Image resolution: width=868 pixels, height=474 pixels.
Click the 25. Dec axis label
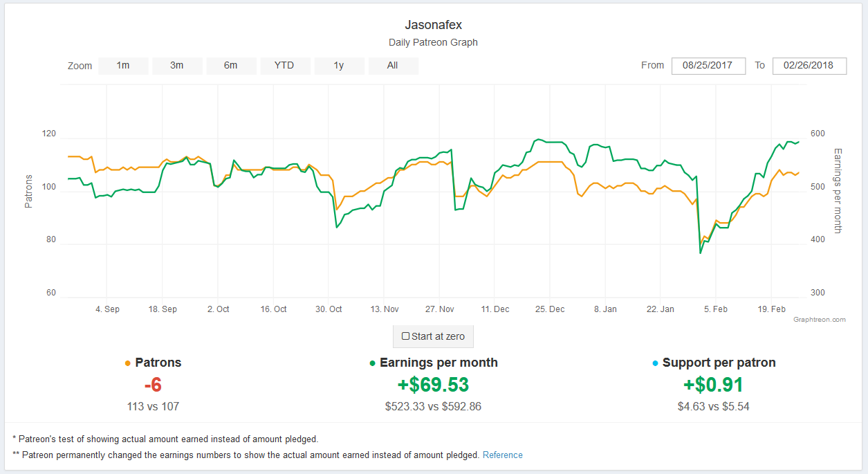[551, 309]
